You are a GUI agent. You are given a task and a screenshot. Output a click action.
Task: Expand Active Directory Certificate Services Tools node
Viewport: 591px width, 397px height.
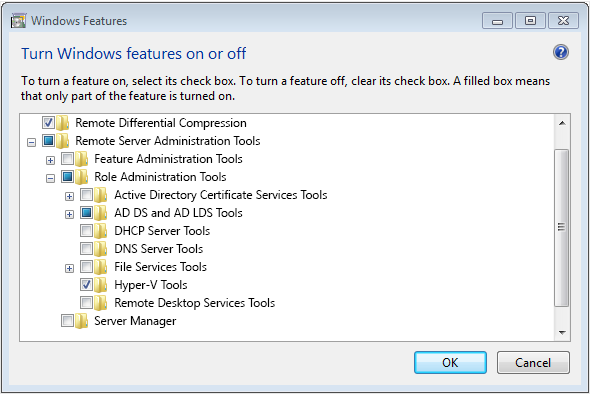click(x=69, y=196)
